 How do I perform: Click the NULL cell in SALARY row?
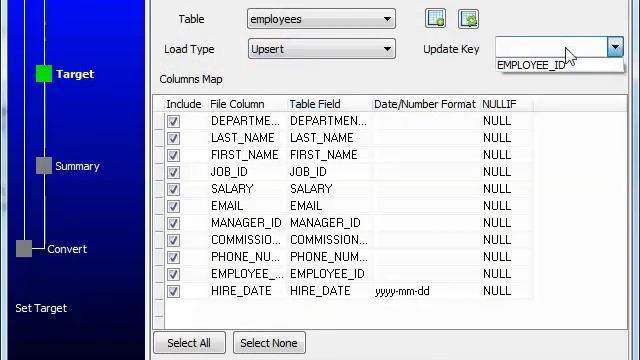(506, 189)
